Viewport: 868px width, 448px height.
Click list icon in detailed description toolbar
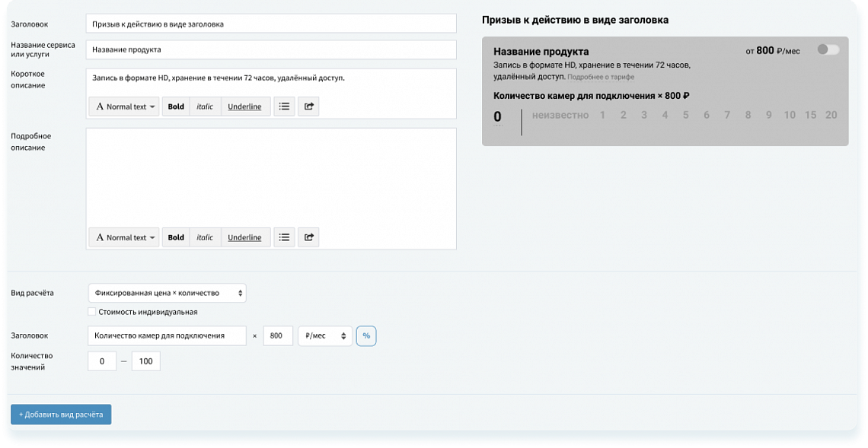tap(284, 237)
